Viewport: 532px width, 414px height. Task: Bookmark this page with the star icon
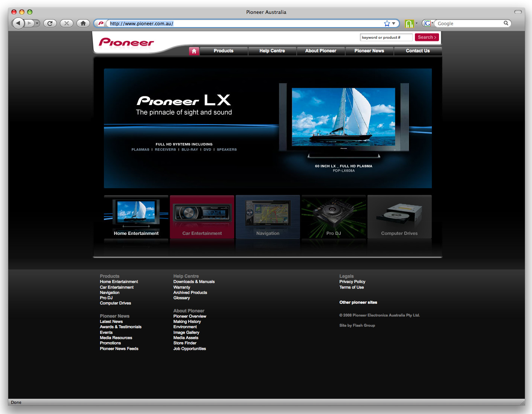coord(387,23)
